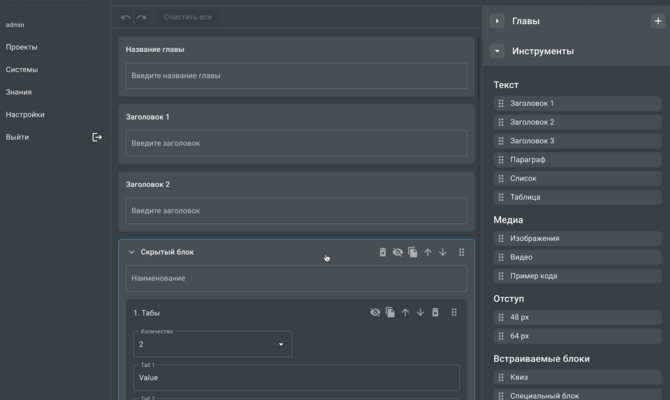Collapse the Инструменты section

coord(497,51)
